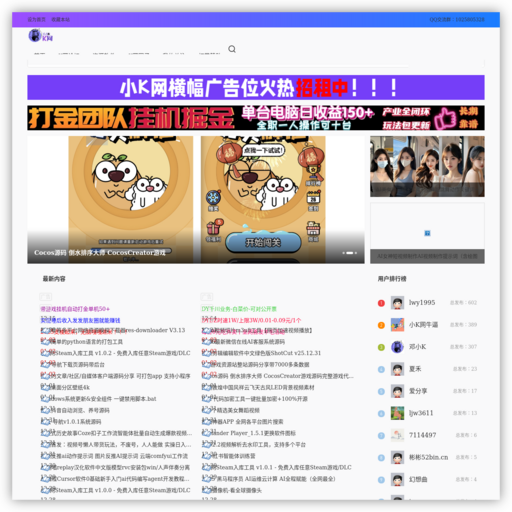The height and width of the screenshot is (512, 512).
Task: Click the QQ交流群 number text
Action: pos(457,20)
